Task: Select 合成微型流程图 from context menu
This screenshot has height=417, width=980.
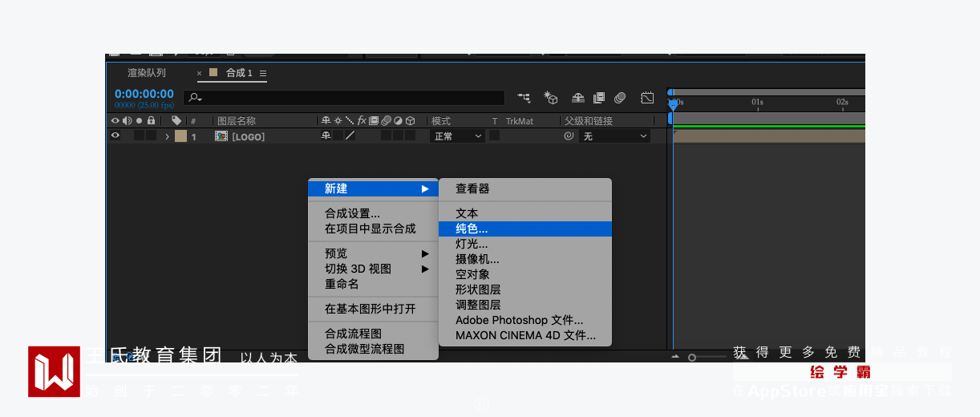Action: point(373,349)
